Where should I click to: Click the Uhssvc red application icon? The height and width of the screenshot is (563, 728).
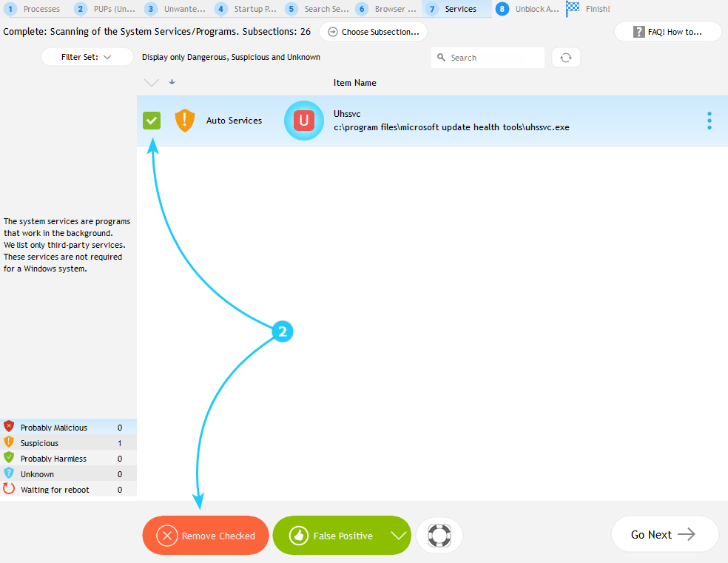303,121
